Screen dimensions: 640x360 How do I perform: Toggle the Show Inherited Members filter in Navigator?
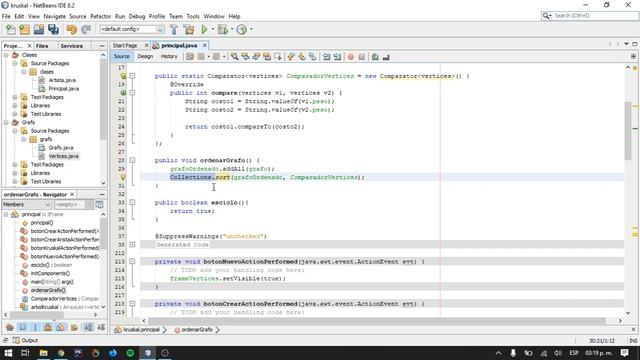click(10, 327)
